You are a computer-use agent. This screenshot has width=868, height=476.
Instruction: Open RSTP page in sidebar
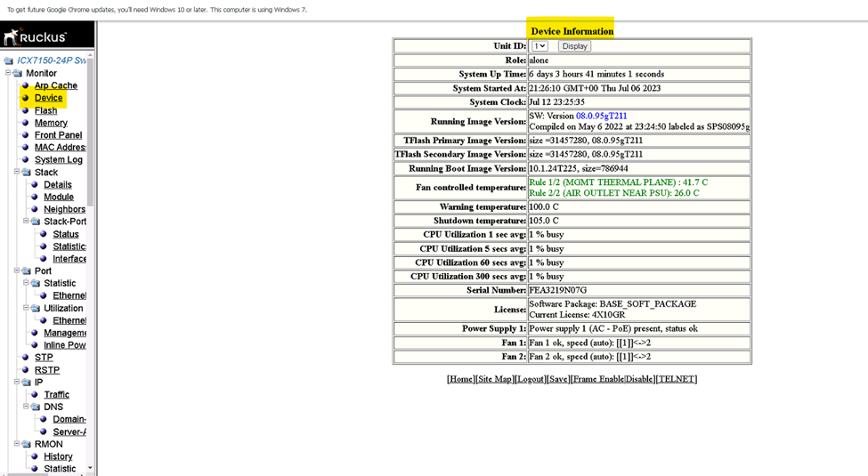click(x=46, y=370)
